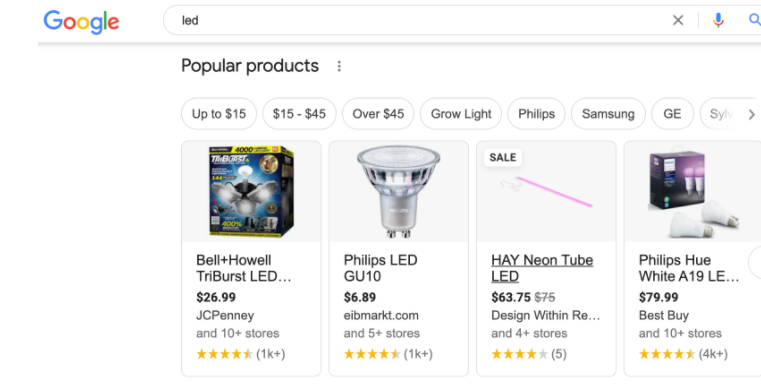
Task: Filter results by Samsung brand
Action: pyautogui.click(x=608, y=114)
